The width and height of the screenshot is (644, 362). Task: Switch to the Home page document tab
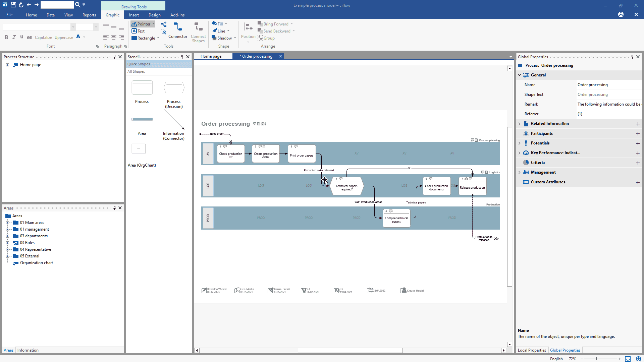(211, 56)
